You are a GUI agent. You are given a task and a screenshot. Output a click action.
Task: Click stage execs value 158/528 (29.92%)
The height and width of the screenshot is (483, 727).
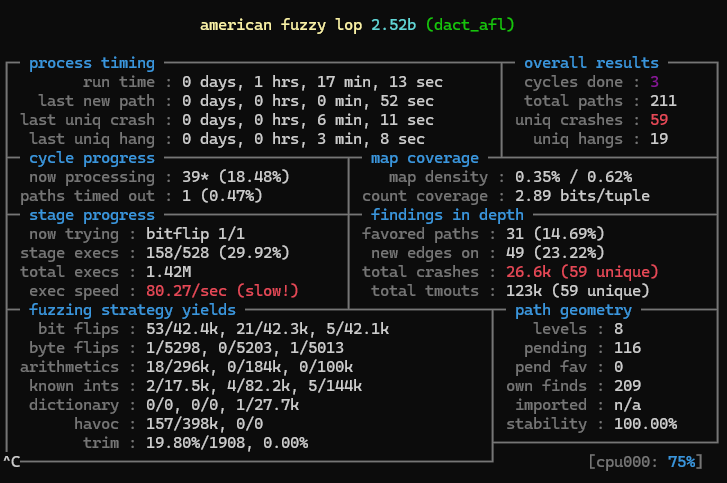[217, 253]
